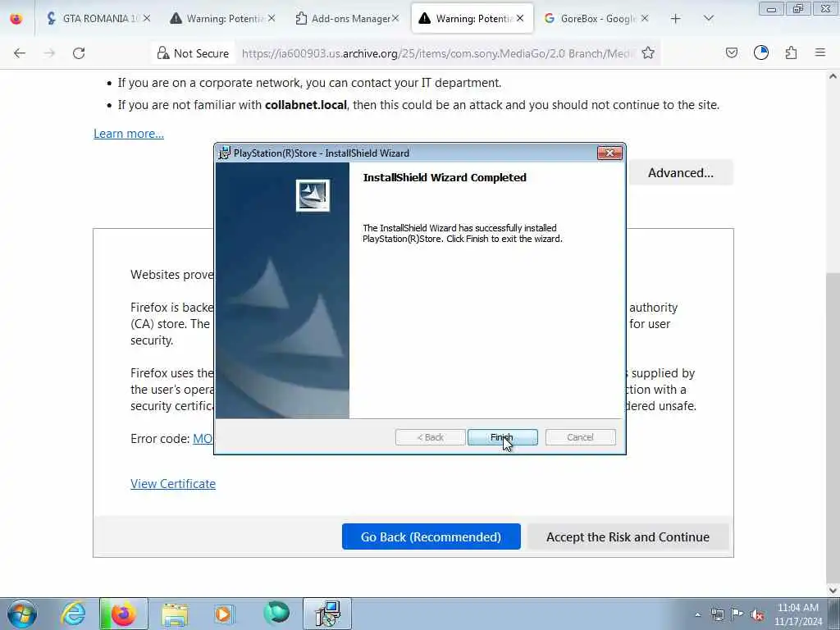This screenshot has height=630, width=840.
Task: Open the Learn more... link
Action: 129,134
